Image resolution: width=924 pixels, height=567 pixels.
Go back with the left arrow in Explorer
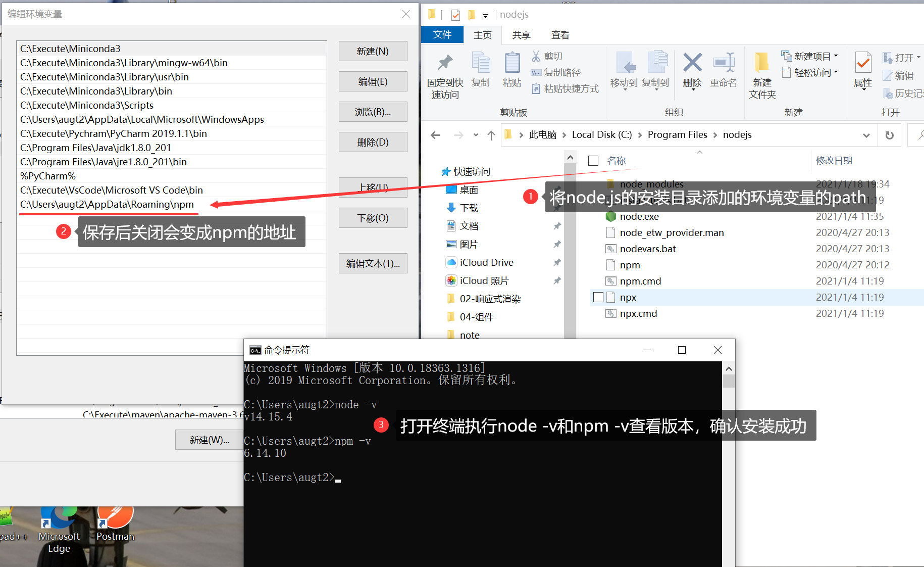click(x=435, y=135)
